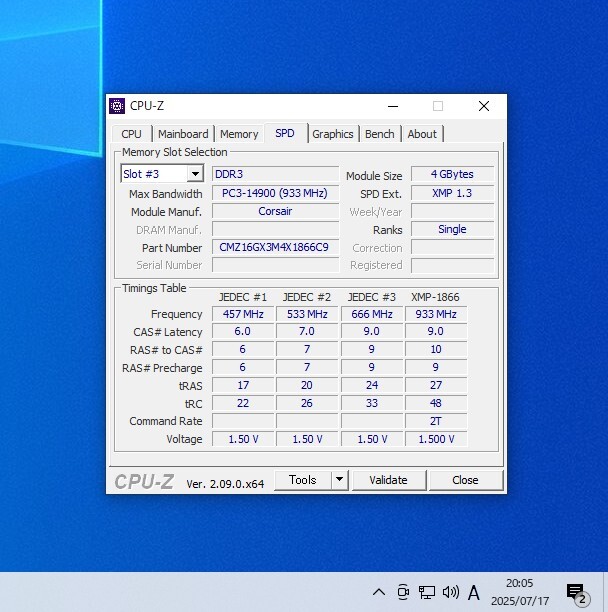608x612 pixels.
Task: Click the 1.500 V XMP voltage value
Action: 436,439
